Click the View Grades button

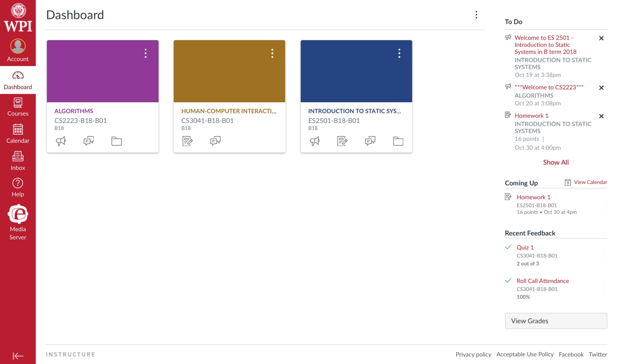556,321
